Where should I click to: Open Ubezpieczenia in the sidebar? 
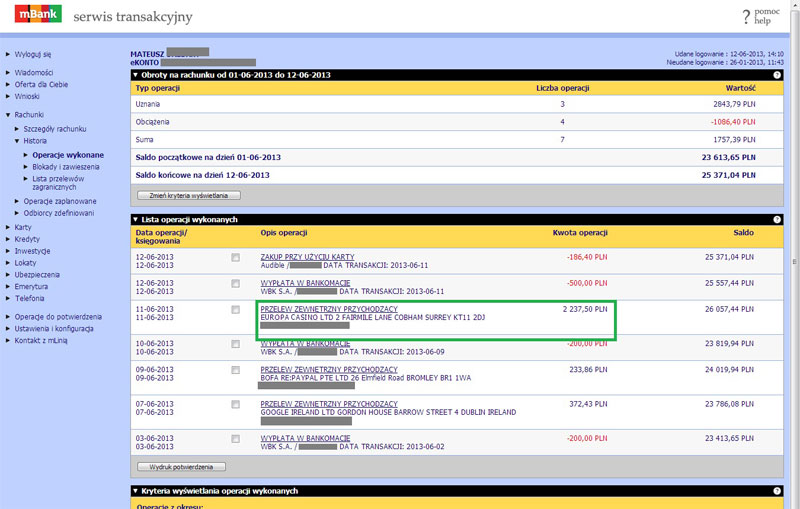click(37, 275)
